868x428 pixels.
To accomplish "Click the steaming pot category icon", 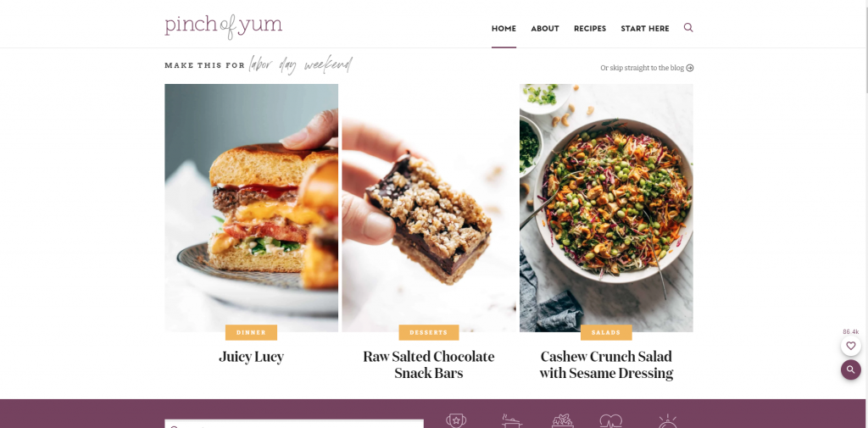I will tap(511, 420).
